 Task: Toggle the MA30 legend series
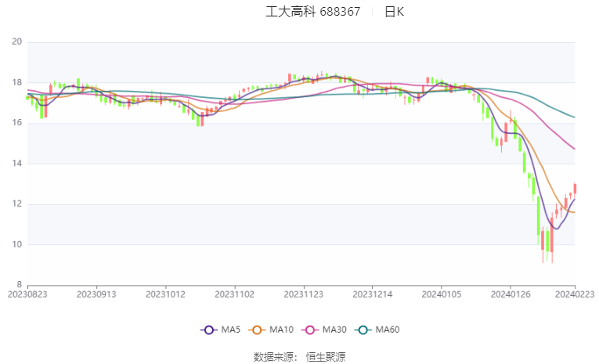[324, 330]
